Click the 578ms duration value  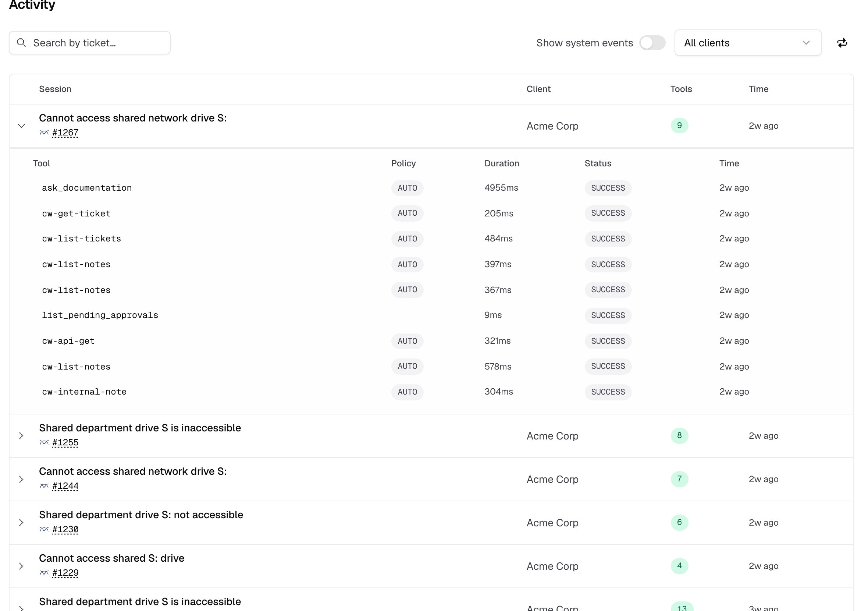498,367
